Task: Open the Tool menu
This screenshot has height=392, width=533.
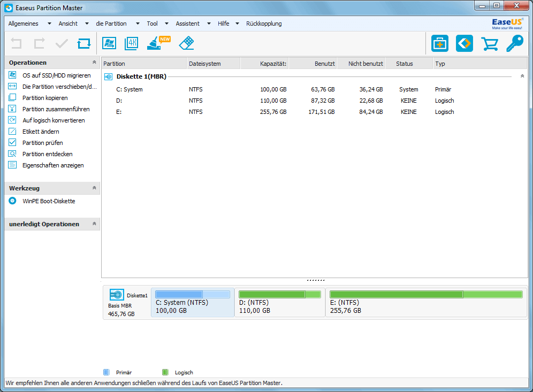Action: (x=152, y=24)
